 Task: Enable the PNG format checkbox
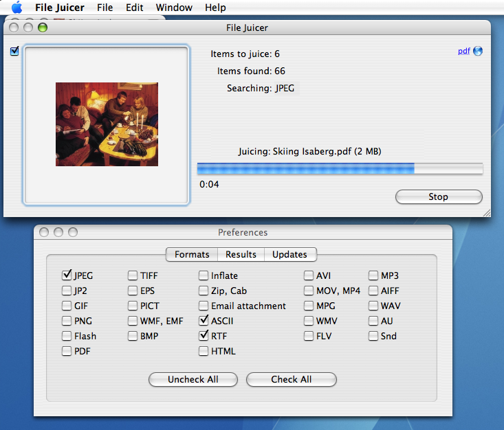point(67,321)
